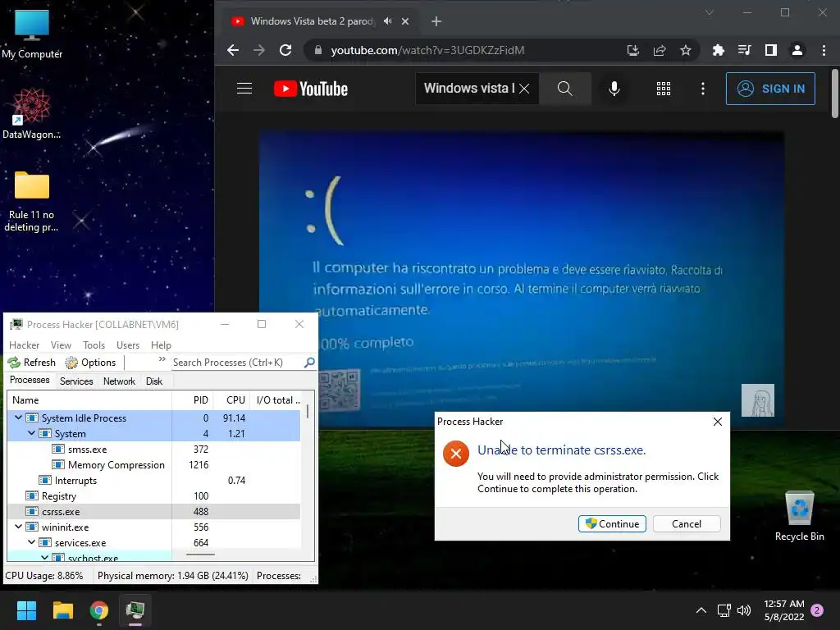The height and width of the screenshot is (630, 840).
Task: Collapse svchost.exe tree node
Action: coord(44,558)
